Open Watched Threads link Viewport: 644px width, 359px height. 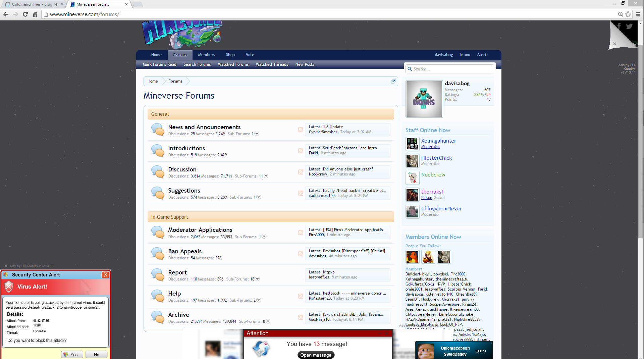click(x=272, y=64)
